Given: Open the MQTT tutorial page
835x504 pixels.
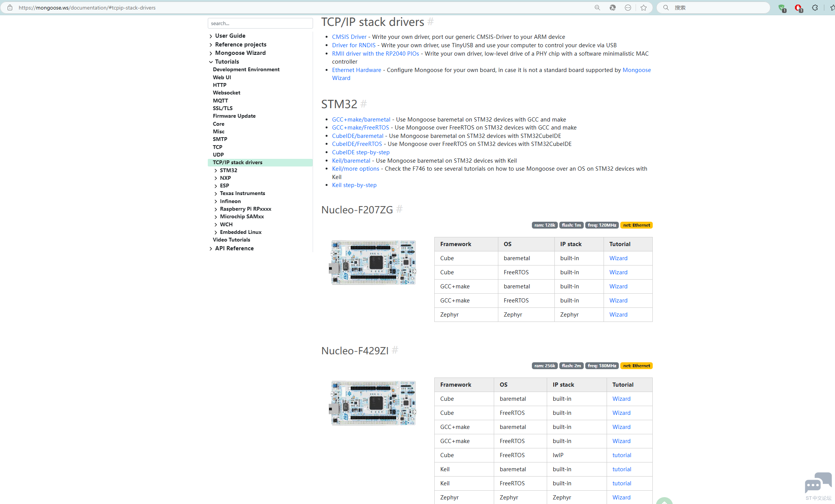Looking at the screenshot, I should click(x=220, y=101).
